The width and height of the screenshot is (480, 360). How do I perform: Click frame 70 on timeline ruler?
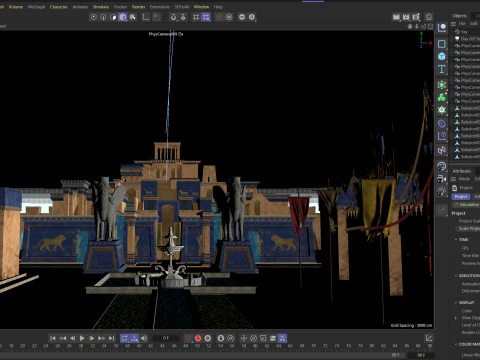point(313,346)
